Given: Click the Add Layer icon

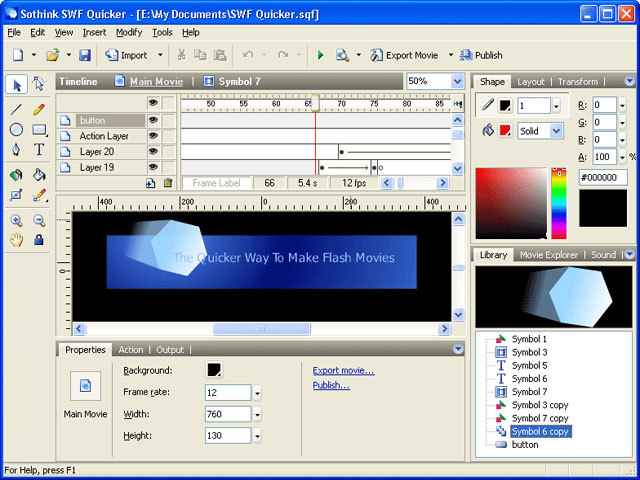Looking at the screenshot, I should click(151, 183).
